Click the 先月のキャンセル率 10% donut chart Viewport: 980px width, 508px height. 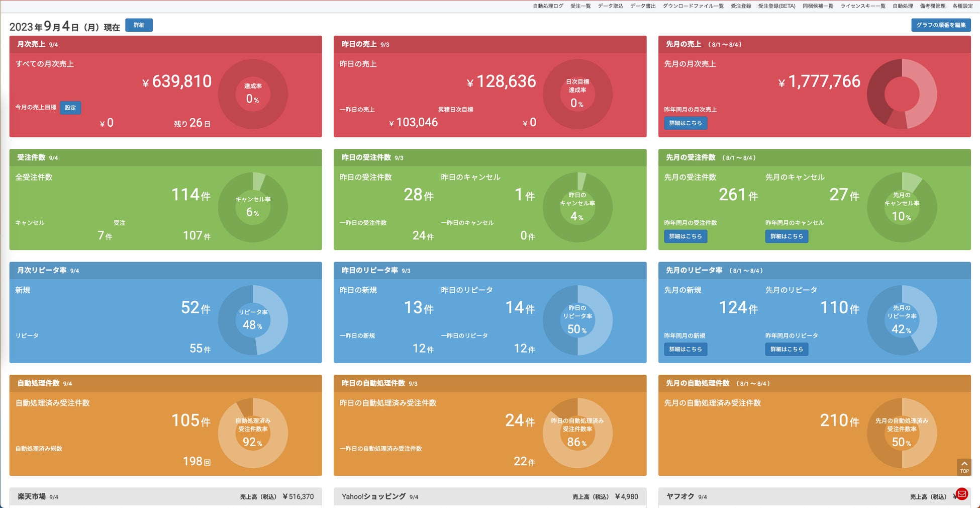coord(902,207)
